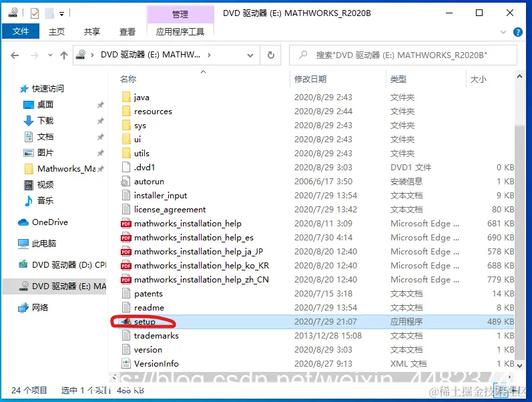The width and height of the screenshot is (532, 402).
Task: Select the ui folder icon
Action: coord(126,139)
